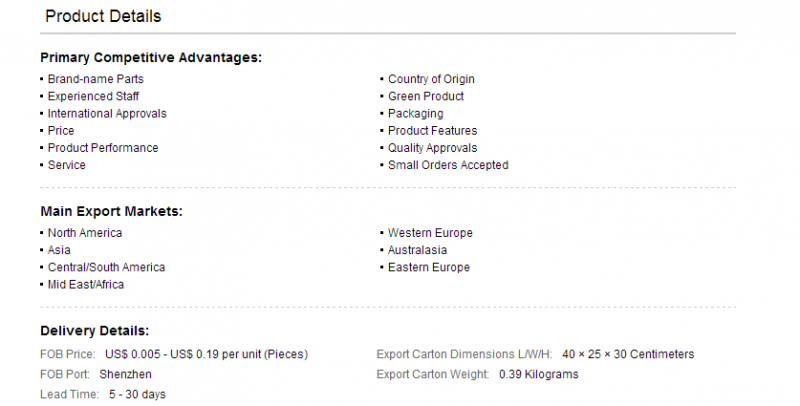Click the Western Europe market
Viewport: 800px width, 406px height.
tap(430, 233)
